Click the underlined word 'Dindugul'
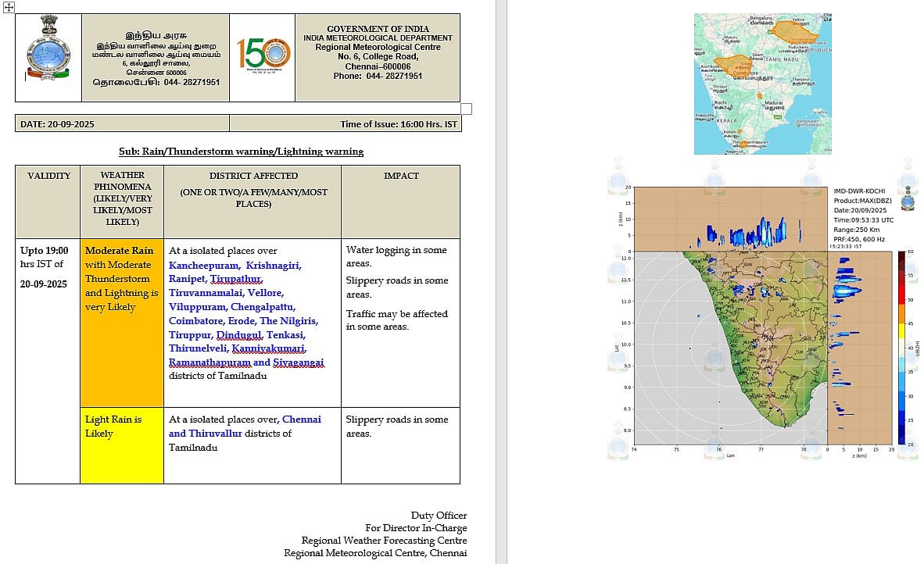The image size is (924, 564). (239, 335)
